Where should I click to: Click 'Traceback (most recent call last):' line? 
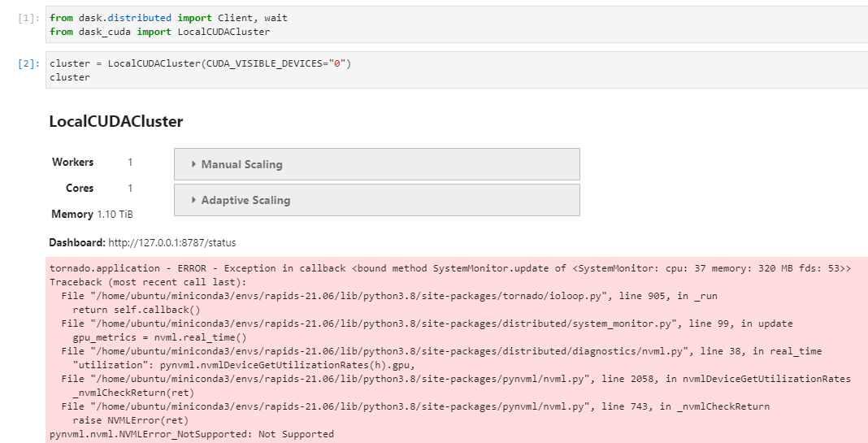click(x=148, y=282)
